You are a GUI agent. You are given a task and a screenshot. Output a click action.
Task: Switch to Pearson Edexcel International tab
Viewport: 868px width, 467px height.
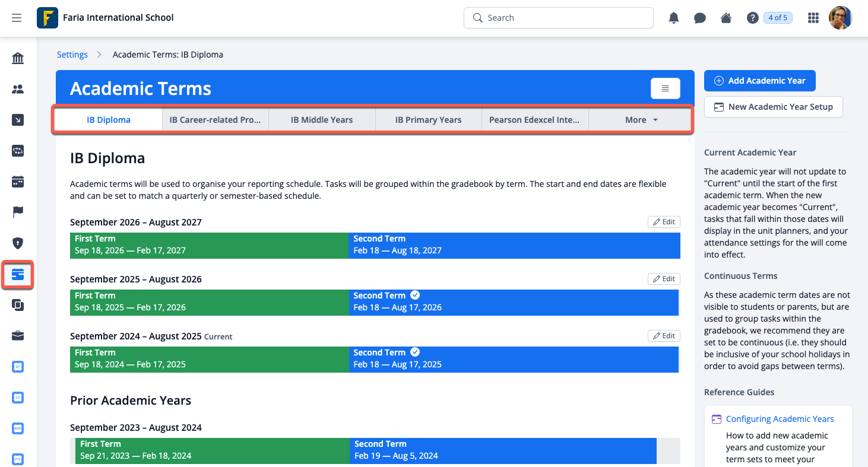click(x=534, y=120)
